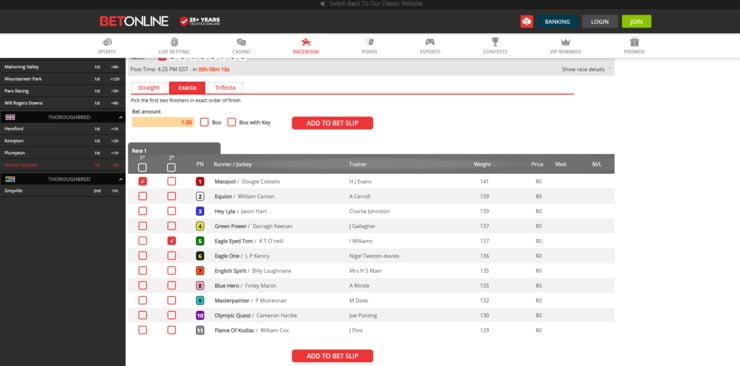Check 1st place box for Flame Of Kodiac
Screen dimensions: 740x366
click(143, 330)
